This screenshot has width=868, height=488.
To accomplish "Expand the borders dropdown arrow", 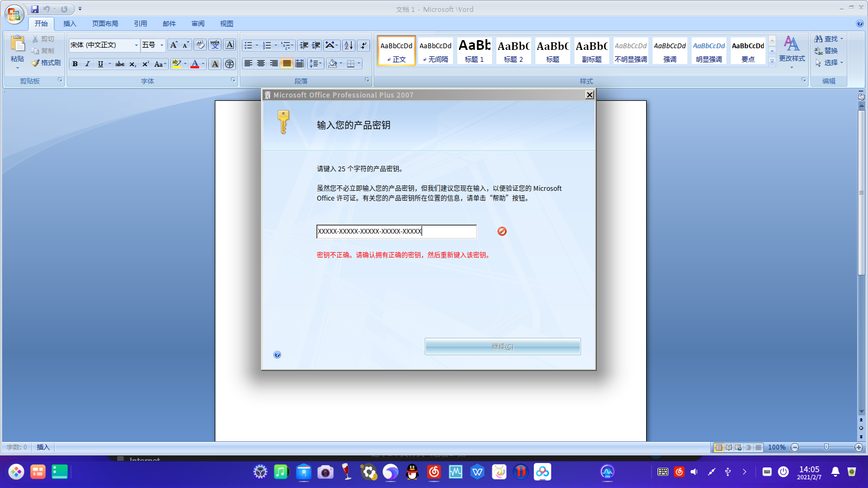I will tap(359, 63).
